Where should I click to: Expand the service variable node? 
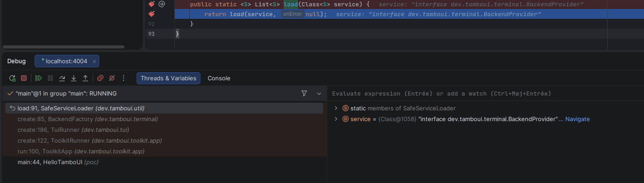335,119
